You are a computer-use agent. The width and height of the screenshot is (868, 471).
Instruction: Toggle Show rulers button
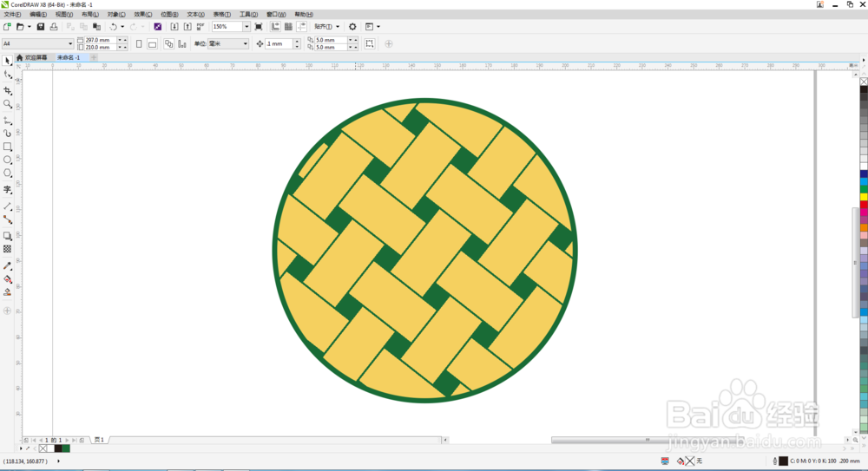click(x=275, y=27)
